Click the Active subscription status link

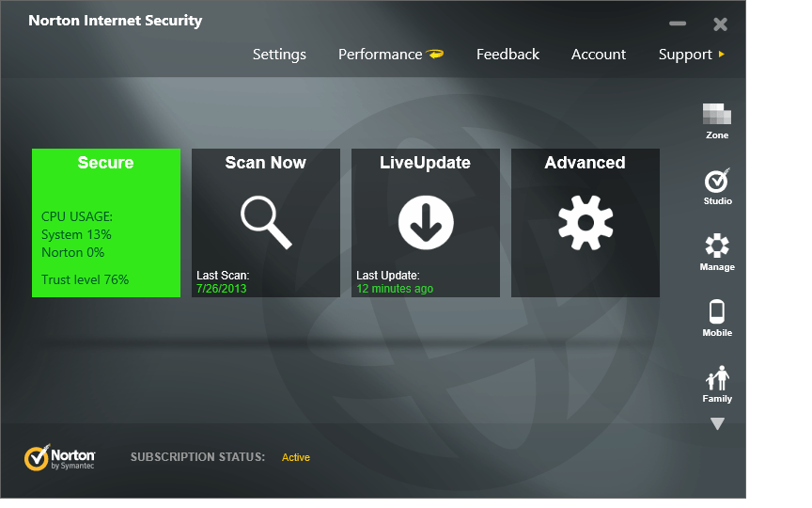pyautogui.click(x=296, y=457)
